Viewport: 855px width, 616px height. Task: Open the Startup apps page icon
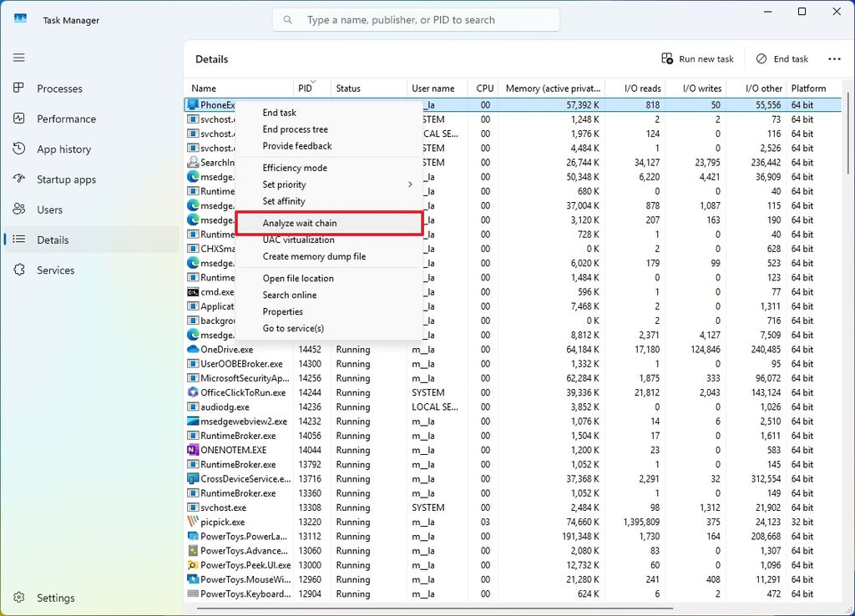pyautogui.click(x=19, y=179)
